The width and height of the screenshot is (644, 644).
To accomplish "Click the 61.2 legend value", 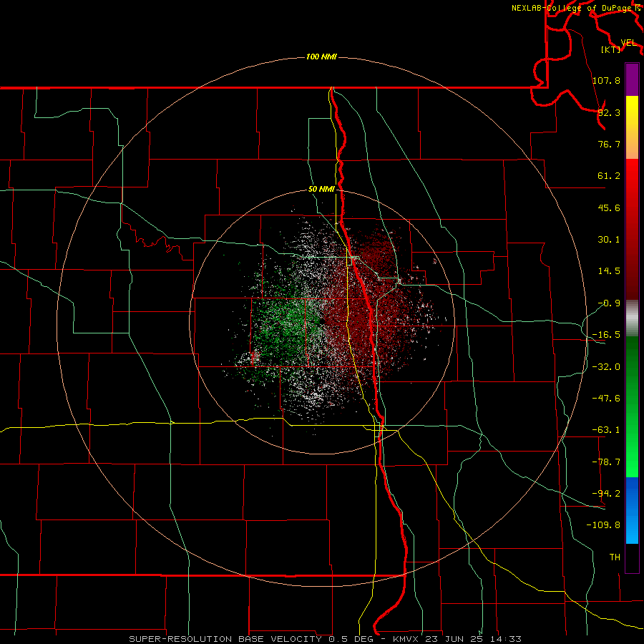I will [609, 176].
